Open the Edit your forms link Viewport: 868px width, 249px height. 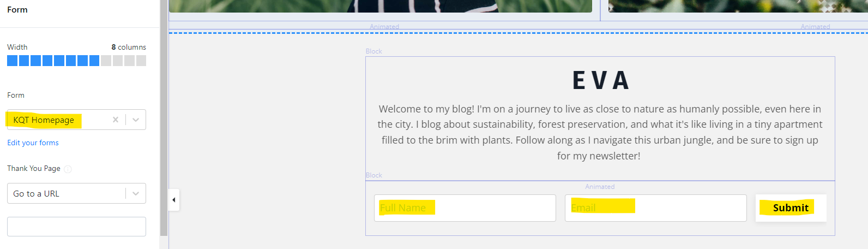click(x=33, y=143)
